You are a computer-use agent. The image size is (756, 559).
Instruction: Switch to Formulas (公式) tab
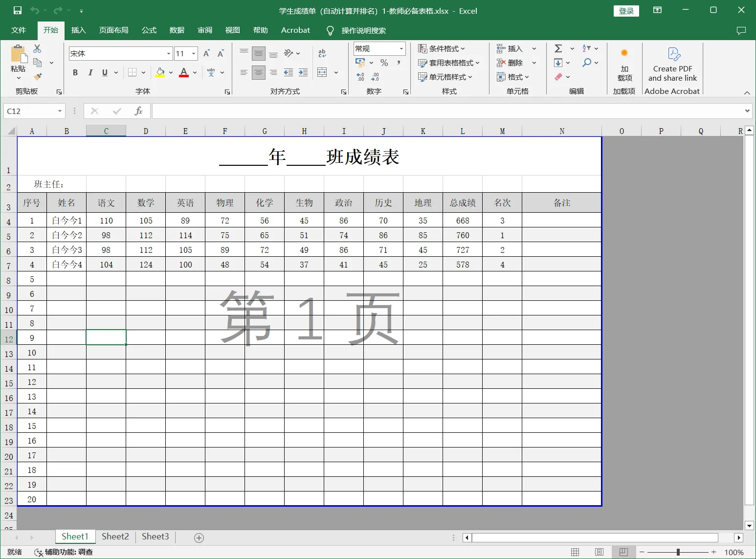click(149, 30)
